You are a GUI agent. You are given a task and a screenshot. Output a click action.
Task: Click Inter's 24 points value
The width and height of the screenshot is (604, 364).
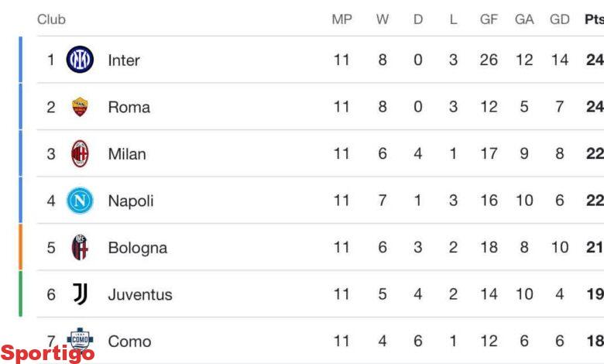(x=595, y=60)
